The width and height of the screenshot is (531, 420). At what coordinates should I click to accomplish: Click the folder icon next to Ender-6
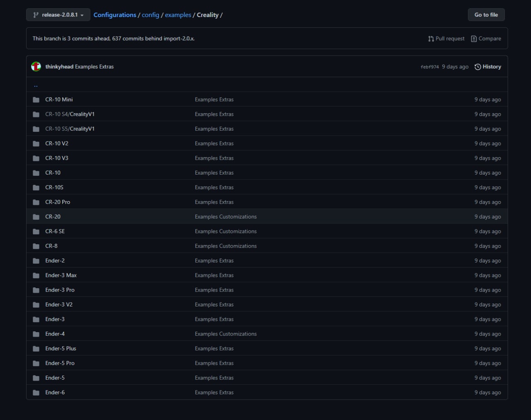click(36, 393)
